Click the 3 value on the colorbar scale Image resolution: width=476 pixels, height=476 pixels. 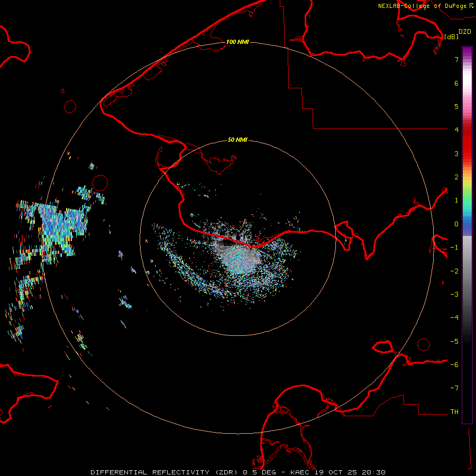click(456, 153)
